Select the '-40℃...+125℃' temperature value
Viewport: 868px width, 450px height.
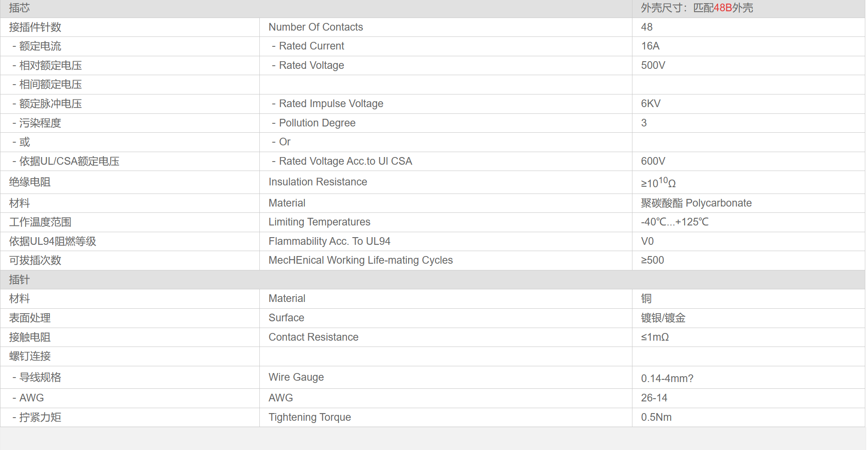click(x=675, y=222)
